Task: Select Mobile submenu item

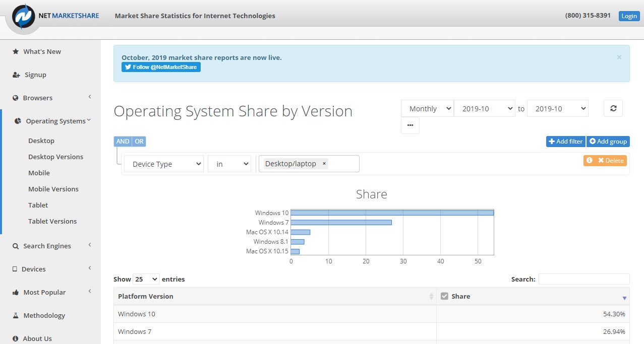Action: click(39, 173)
